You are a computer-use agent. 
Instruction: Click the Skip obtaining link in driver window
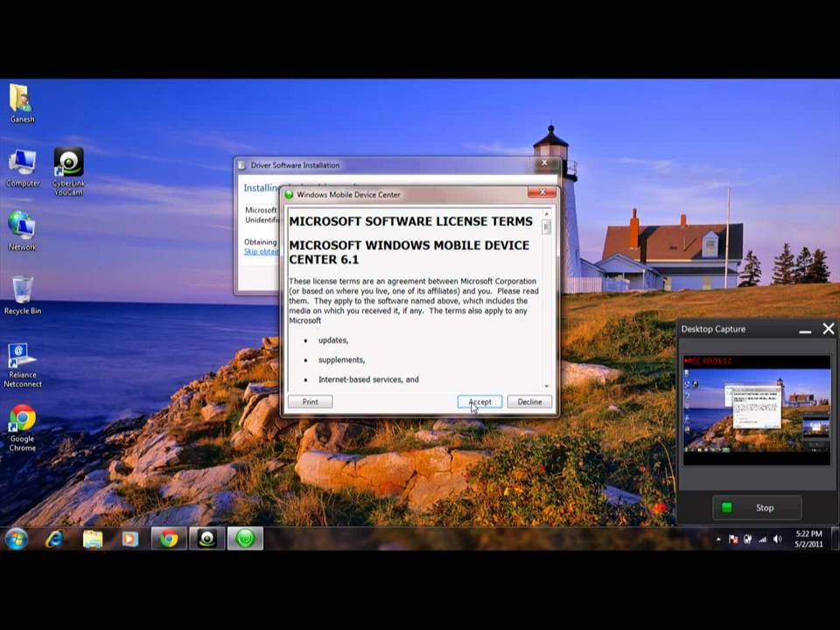262,251
